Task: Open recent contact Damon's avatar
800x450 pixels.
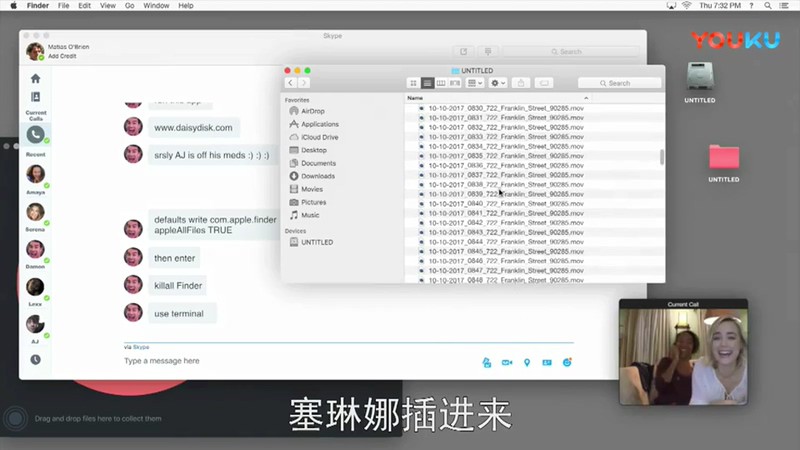Action: pos(35,249)
